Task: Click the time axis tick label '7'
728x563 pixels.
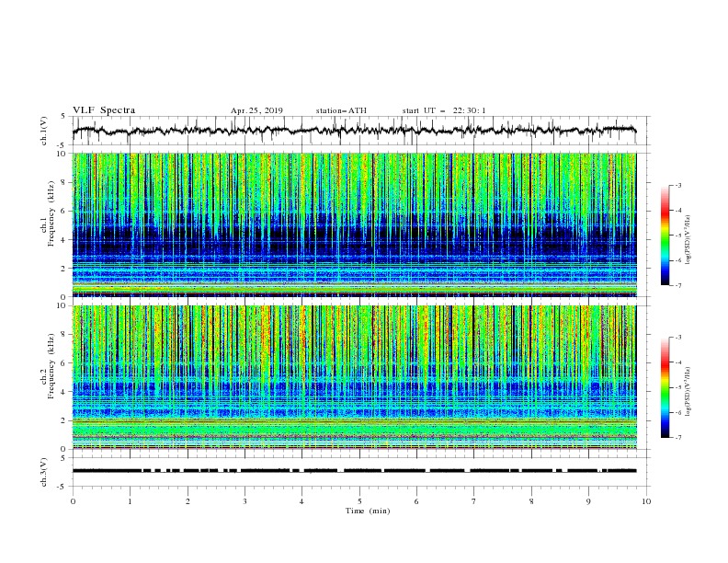Action: pyautogui.click(x=474, y=501)
